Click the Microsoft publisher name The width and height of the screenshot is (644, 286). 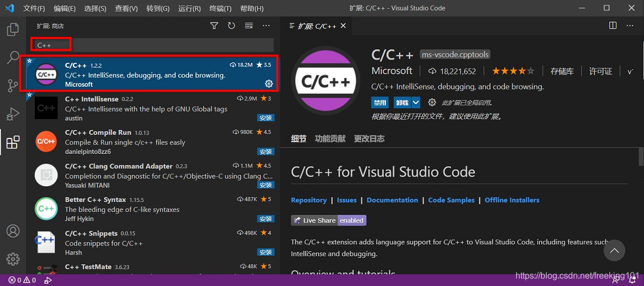pyautogui.click(x=392, y=71)
